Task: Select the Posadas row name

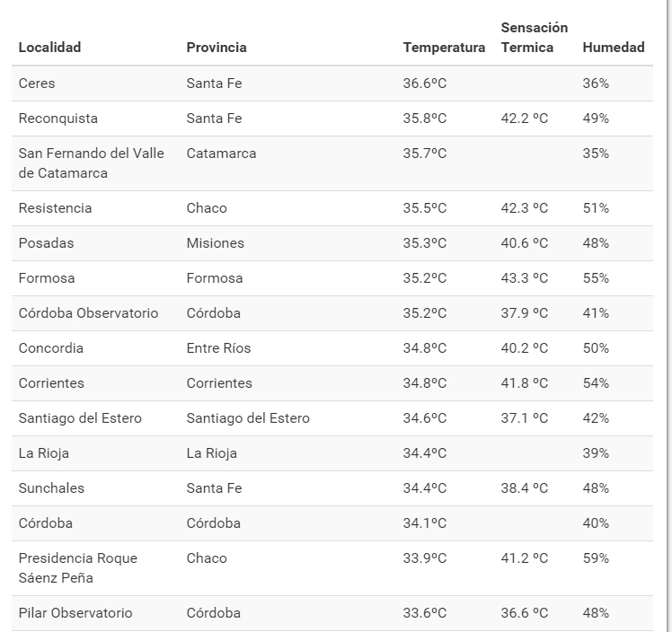Action: (46, 243)
